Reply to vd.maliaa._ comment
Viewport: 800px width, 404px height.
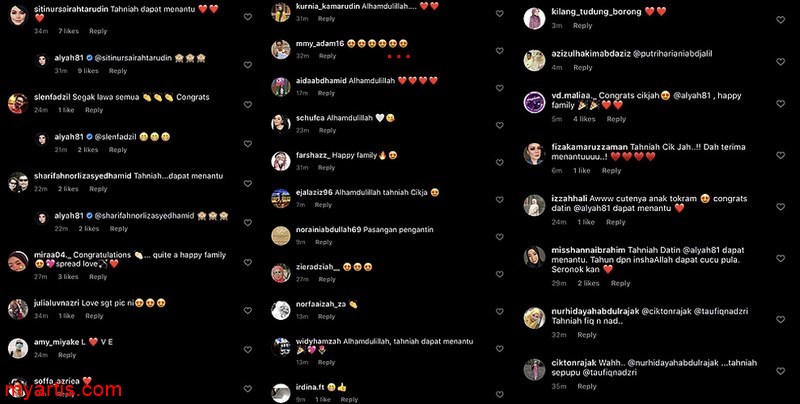pyautogui.click(x=616, y=119)
